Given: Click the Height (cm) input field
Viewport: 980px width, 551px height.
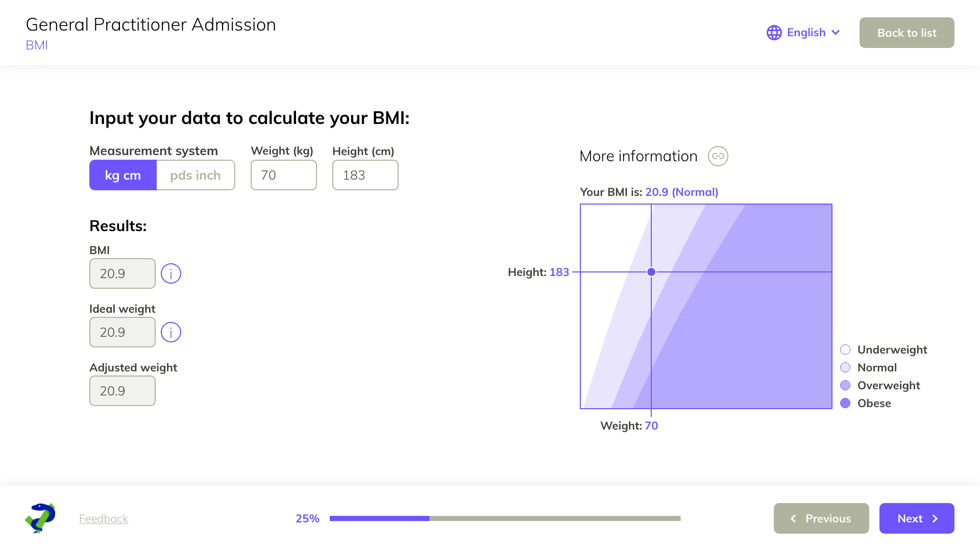Looking at the screenshot, I should pos(365,175).
